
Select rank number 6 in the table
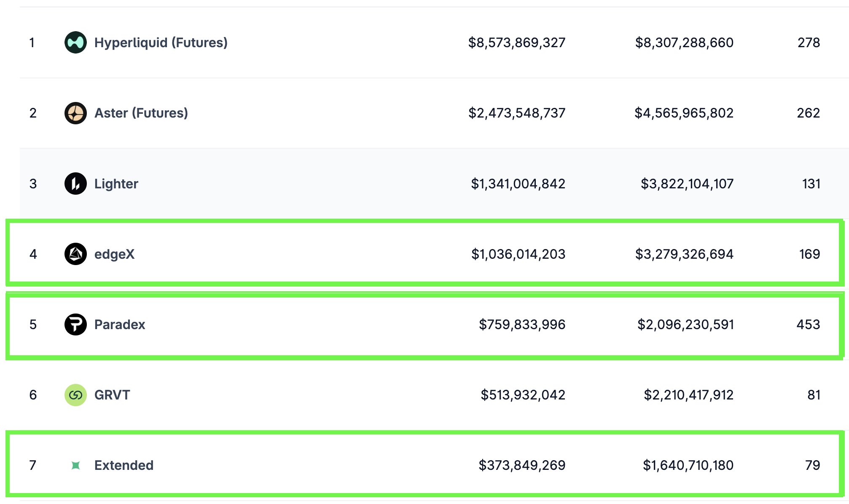tap(33, 395)
